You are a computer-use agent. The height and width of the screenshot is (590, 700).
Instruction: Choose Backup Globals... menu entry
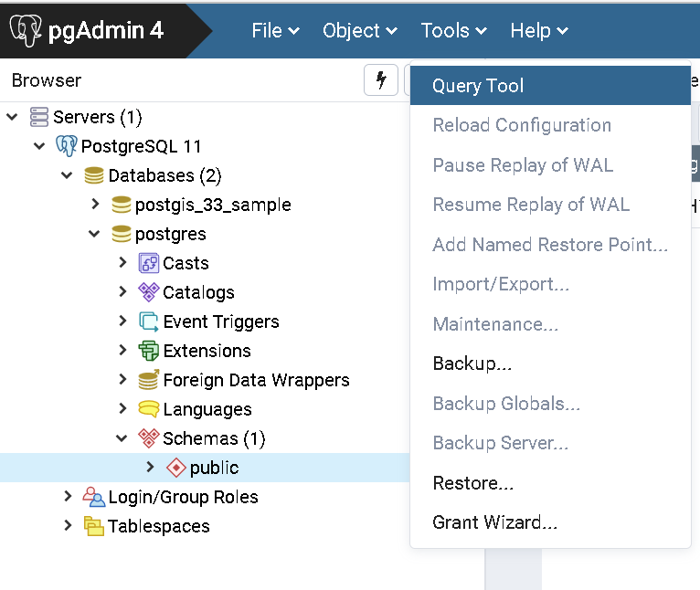point(550,404)
